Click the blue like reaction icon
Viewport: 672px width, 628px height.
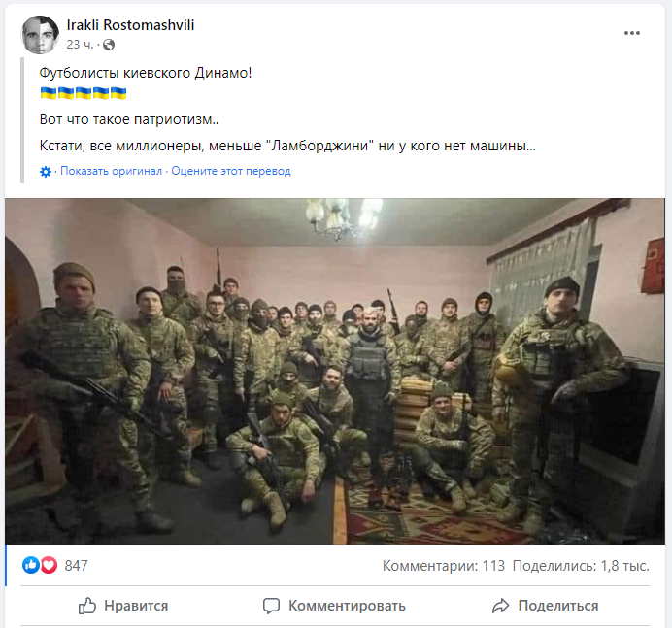[x=31, y=565]
